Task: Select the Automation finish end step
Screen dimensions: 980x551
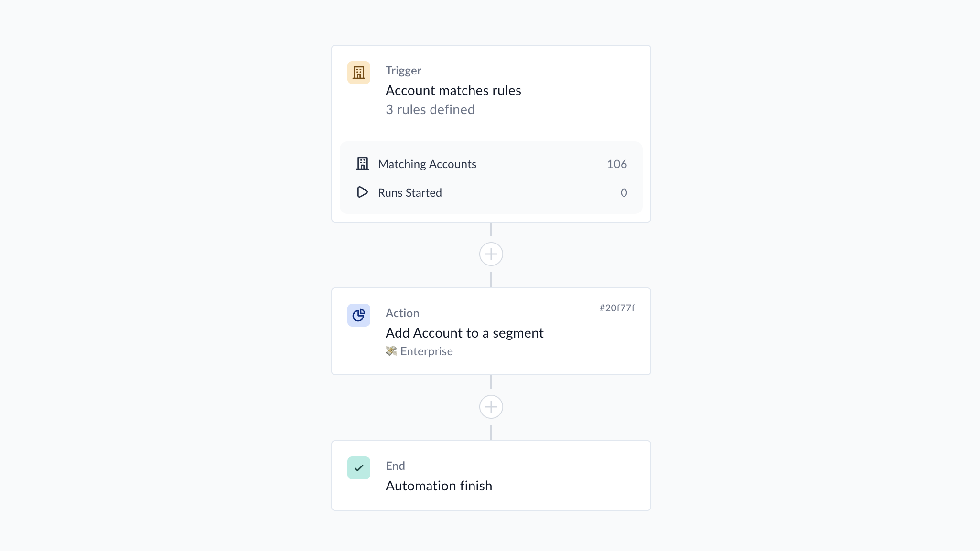Action: (491, 476)
